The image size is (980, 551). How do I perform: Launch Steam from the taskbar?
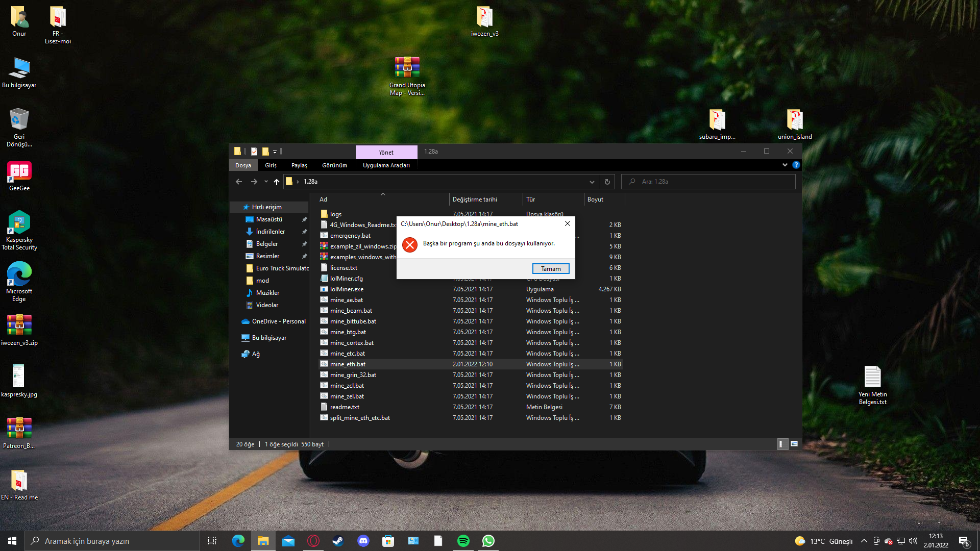[338, 541]
